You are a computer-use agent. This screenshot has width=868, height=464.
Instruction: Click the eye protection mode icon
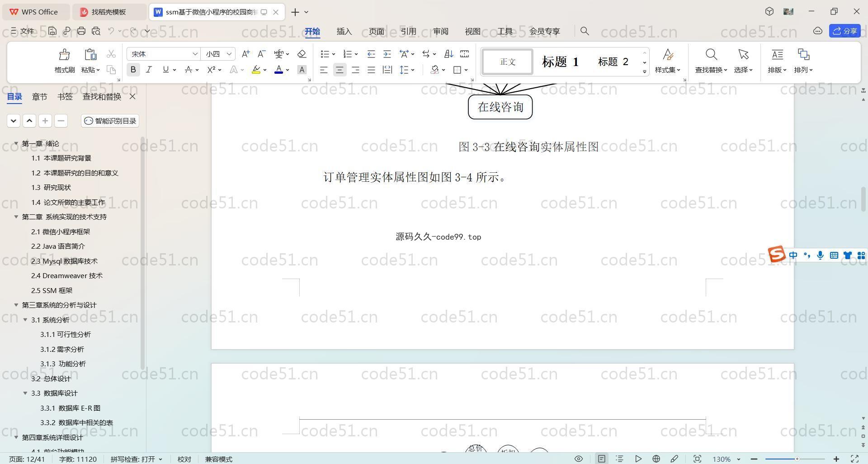coord(578,459)
